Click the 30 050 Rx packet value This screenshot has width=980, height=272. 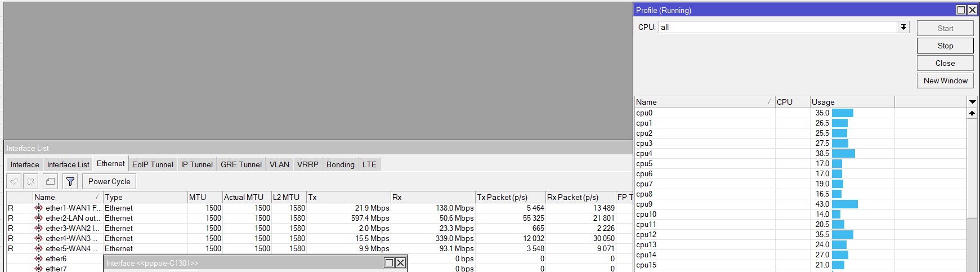604,238
